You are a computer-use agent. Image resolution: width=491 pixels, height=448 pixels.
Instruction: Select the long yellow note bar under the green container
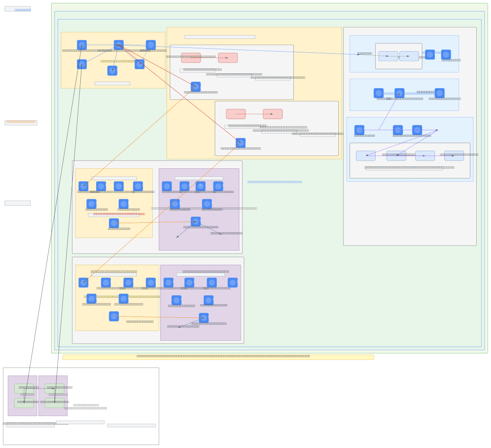click(218, 357)
